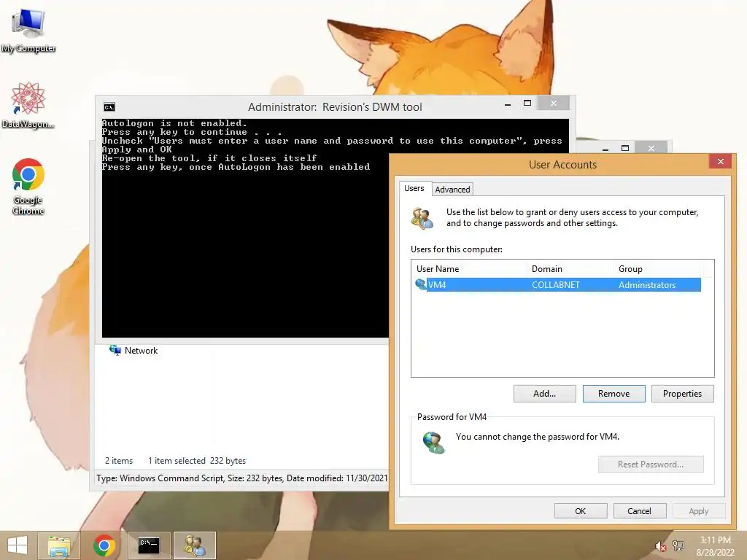Image resolution: width=747 pixels, height=560 pixels.
Task: Close the User Accounts dialog
Action: pyautogui.click(x=720, y=161)
